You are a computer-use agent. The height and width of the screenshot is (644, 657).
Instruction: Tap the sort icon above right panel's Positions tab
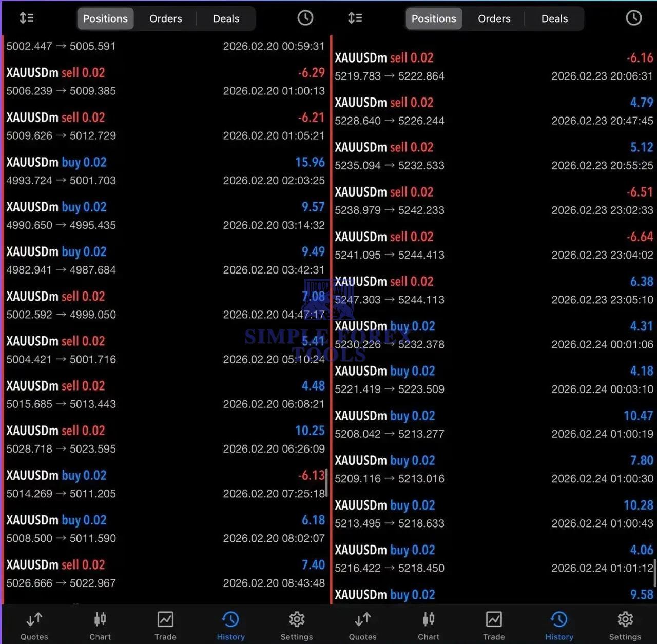pos(355,18)
